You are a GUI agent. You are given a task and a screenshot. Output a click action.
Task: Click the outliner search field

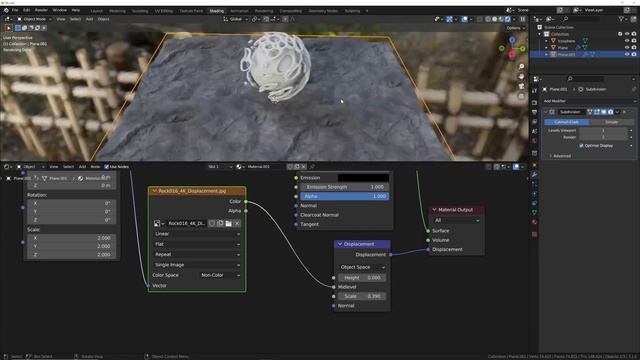[582, 19]
